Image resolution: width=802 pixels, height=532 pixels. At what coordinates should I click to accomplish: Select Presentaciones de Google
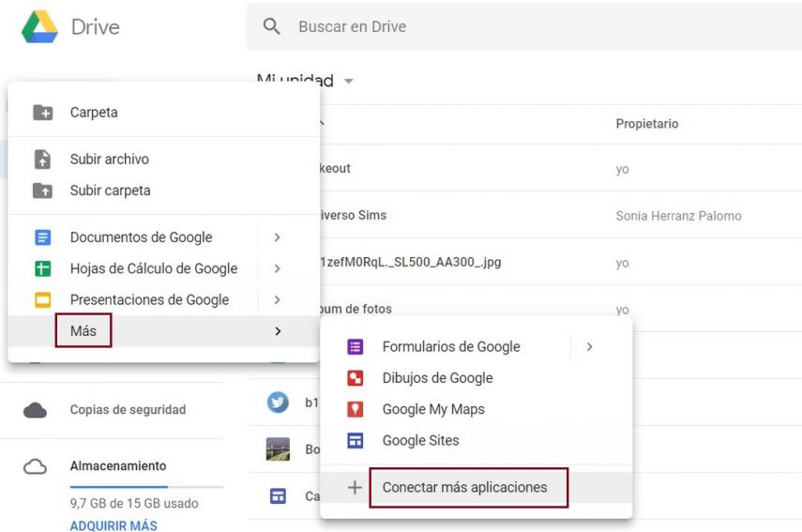(x=149, y=299)
